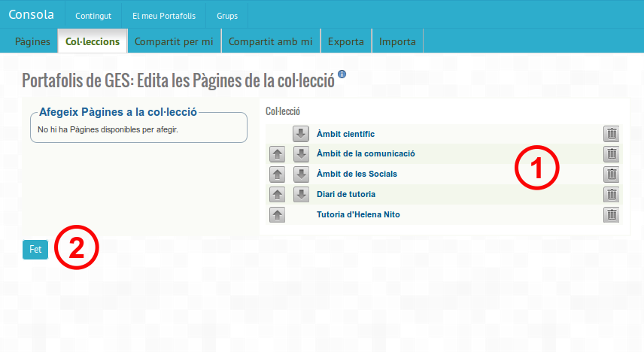Click the Fet button
This screenshot has height=352, width=644.
(x=35, y=249)
